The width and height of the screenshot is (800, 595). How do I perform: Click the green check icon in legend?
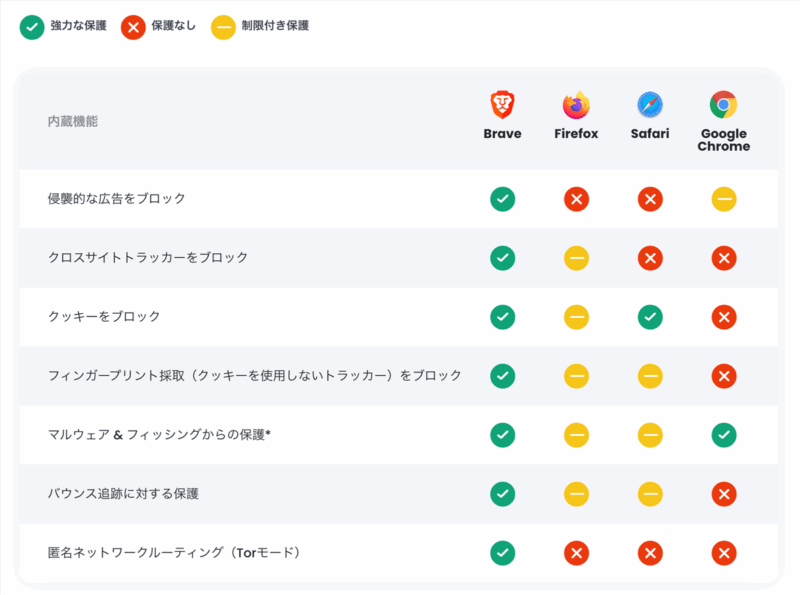(32, 27)
